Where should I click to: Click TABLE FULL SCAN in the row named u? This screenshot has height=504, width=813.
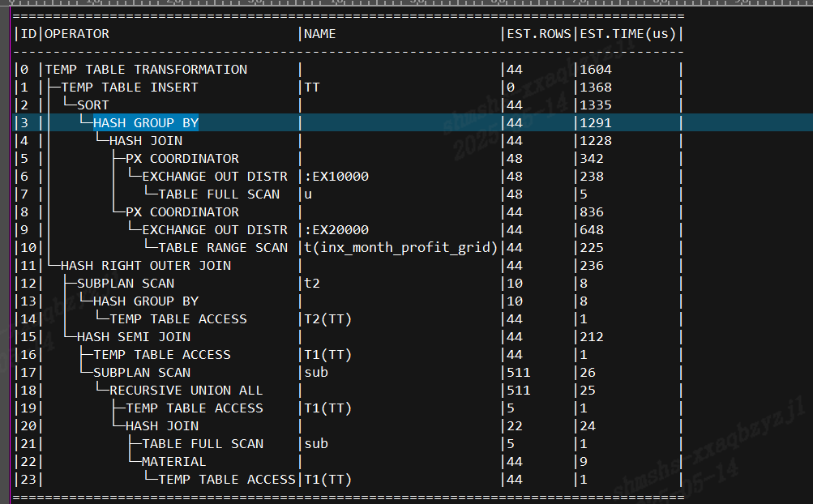tap(219, 194)
